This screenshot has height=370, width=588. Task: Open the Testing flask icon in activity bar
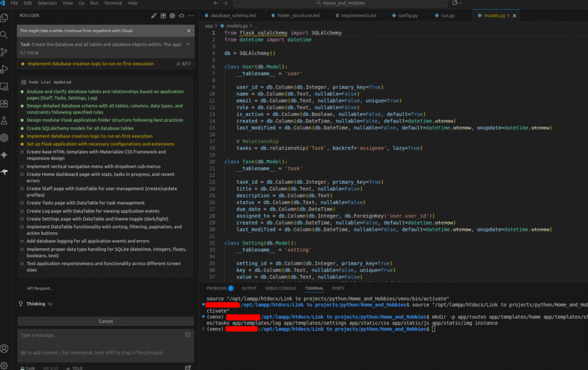click(x=5, y=121)
